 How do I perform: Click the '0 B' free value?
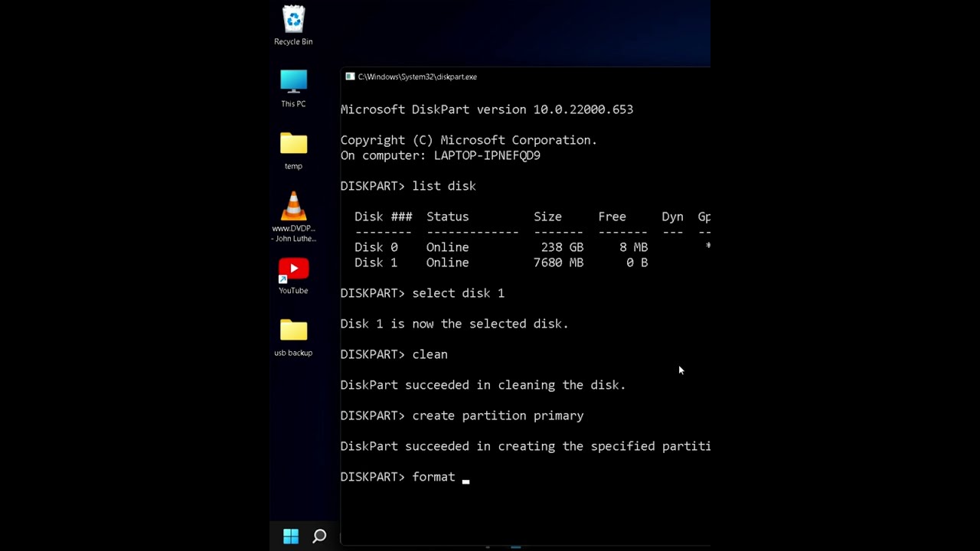[637, 262]
